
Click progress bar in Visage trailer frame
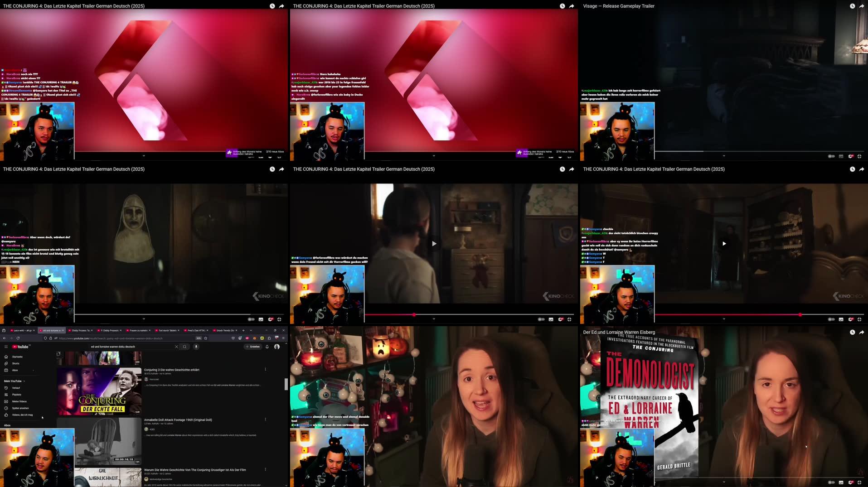click(759, 151)
